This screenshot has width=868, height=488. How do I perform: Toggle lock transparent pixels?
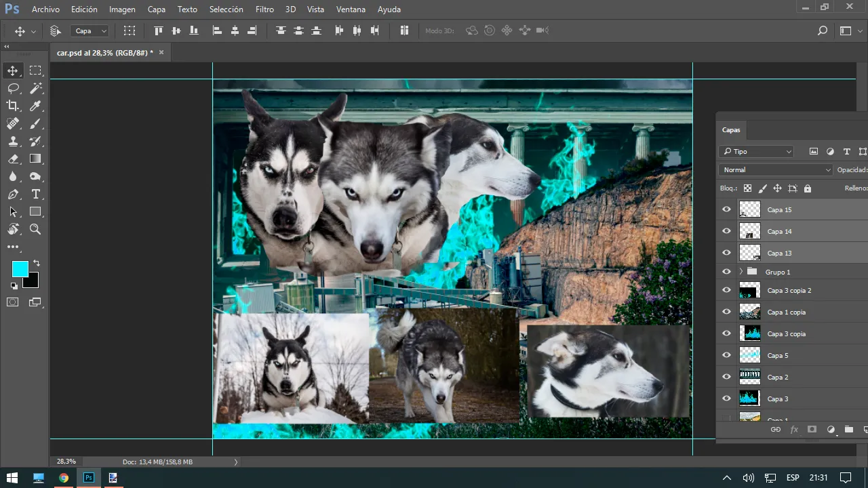tap(747, 188)
